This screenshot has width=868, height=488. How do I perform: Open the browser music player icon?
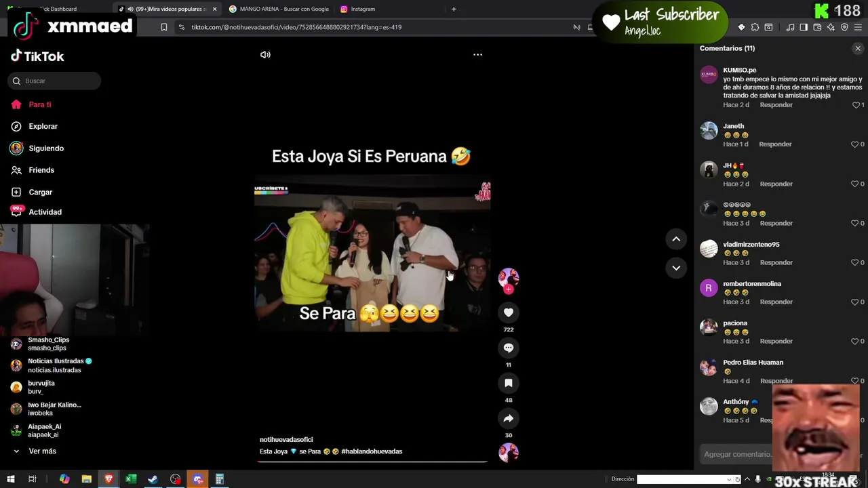pyautogui.click(x=790, y=27)
